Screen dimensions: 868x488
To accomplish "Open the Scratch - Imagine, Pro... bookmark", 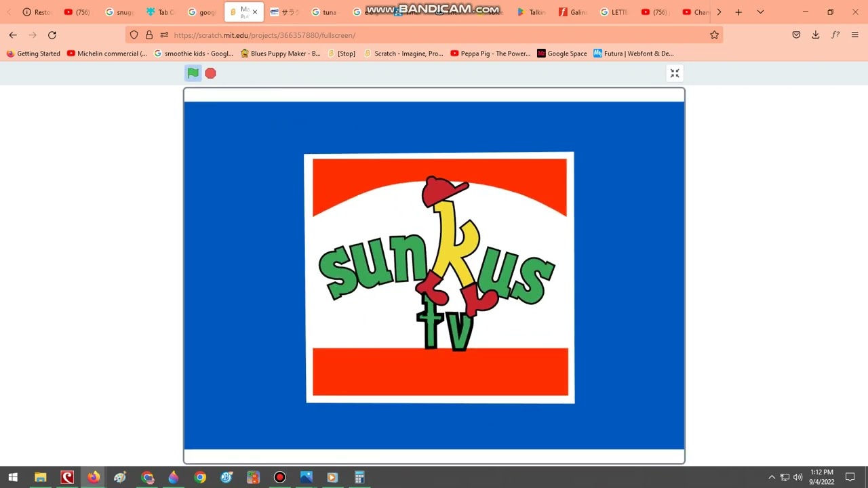I will point(403,54).
